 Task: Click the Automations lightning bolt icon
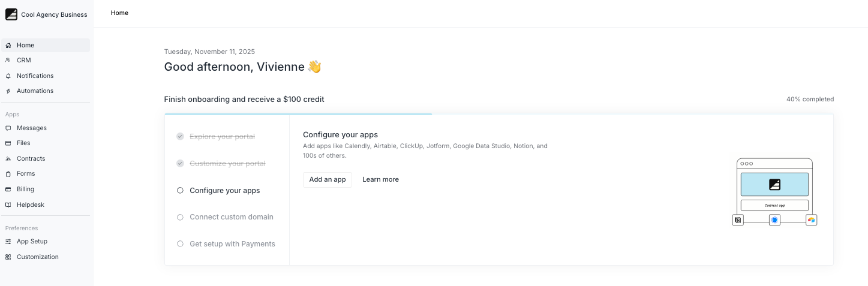point(8,91)
